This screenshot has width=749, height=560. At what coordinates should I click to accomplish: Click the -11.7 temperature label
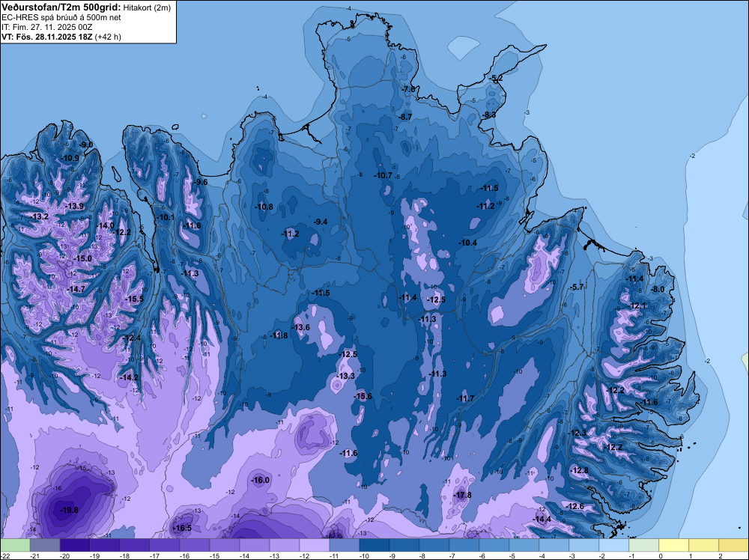(x=465, y=398)
